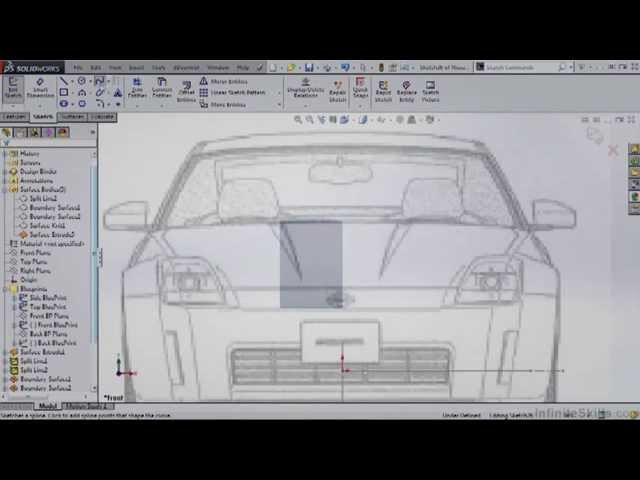Open the DisplayManager tab icon
The height and width of the screenshot is (480, 640).
pos(62,132)
